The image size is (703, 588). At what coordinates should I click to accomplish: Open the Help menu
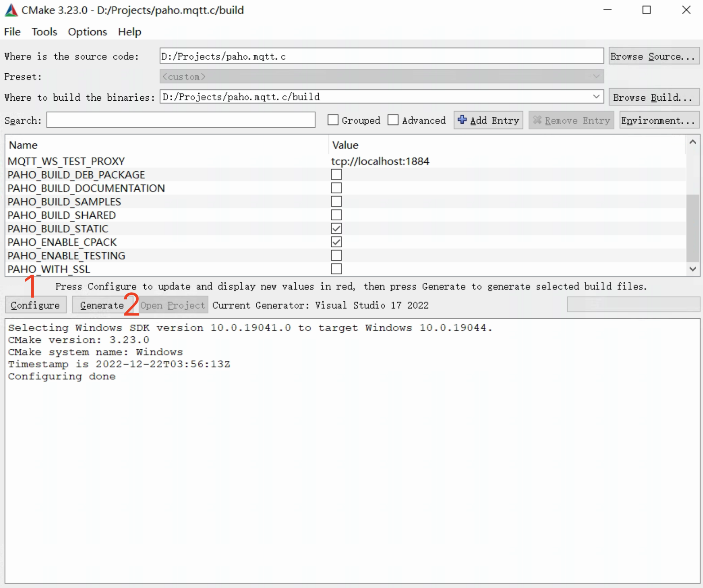[129, 32]
